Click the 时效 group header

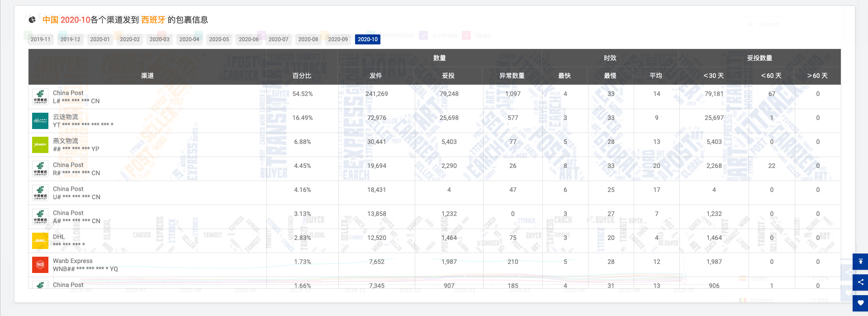pos(610,58)
